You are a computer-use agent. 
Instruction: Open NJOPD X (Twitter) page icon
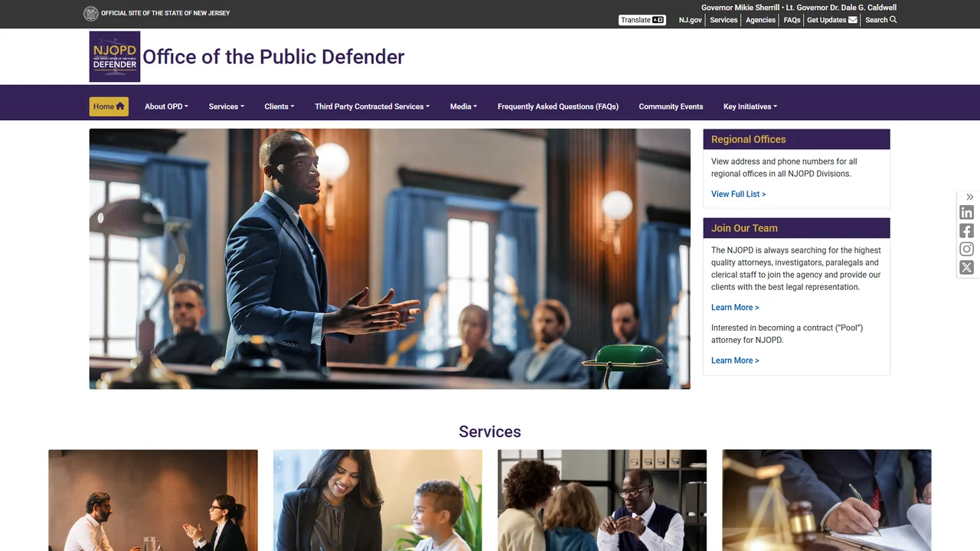pos(966,267)
